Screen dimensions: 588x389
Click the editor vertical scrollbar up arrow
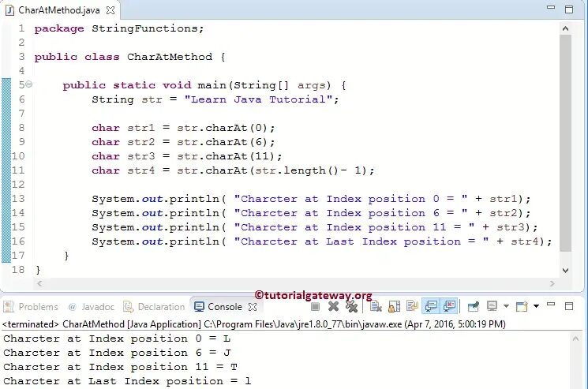point(565,28)
